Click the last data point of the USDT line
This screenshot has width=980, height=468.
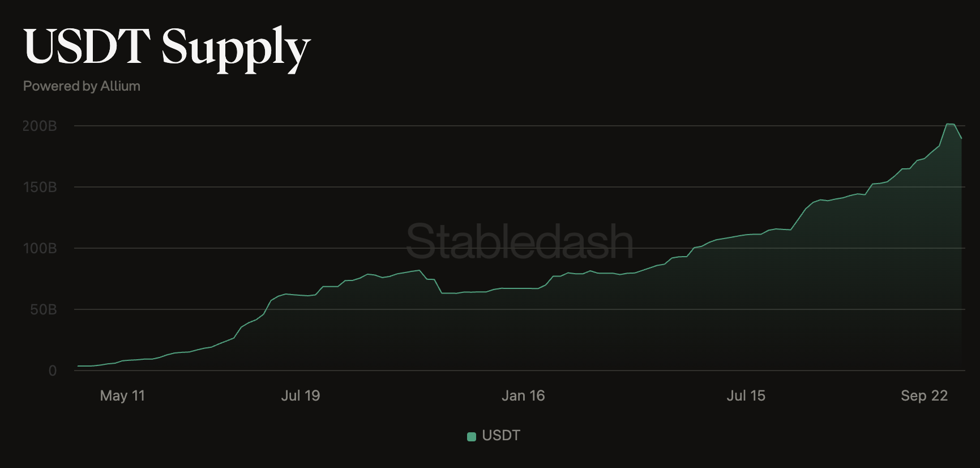point(961,138)
